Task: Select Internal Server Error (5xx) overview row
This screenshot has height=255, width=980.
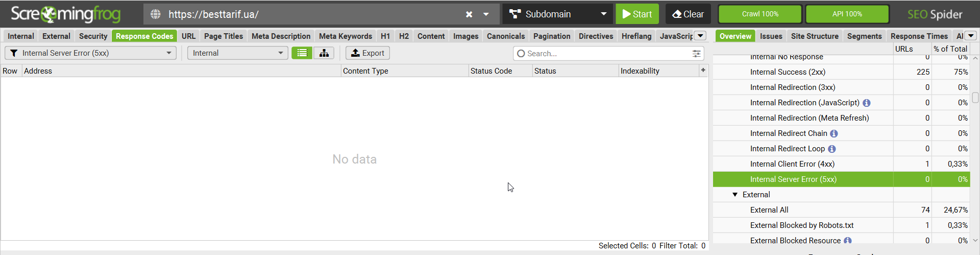Action: pos(841,179)
